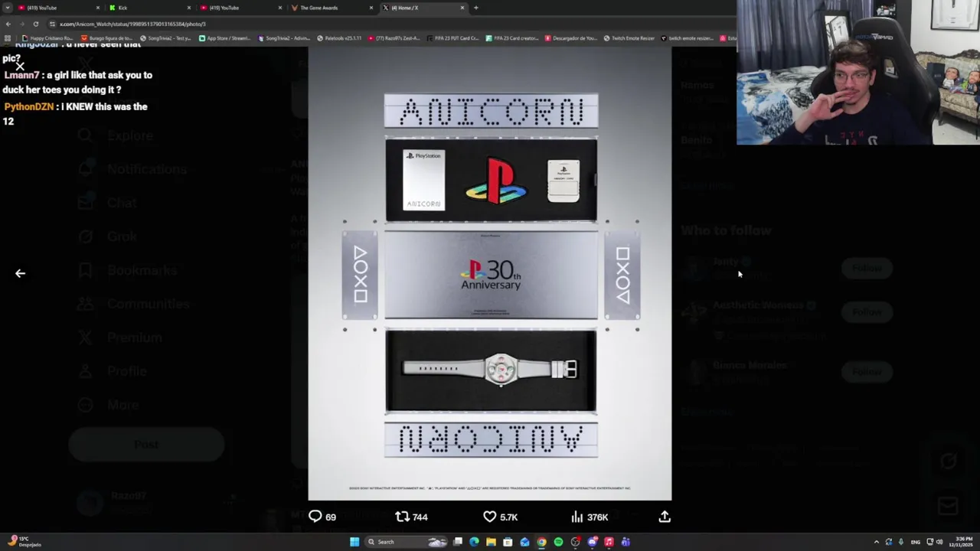This screenshot has height=551, width=980.
Task: Open Microsoft Teams from taskbar
Action: (626, 542)
